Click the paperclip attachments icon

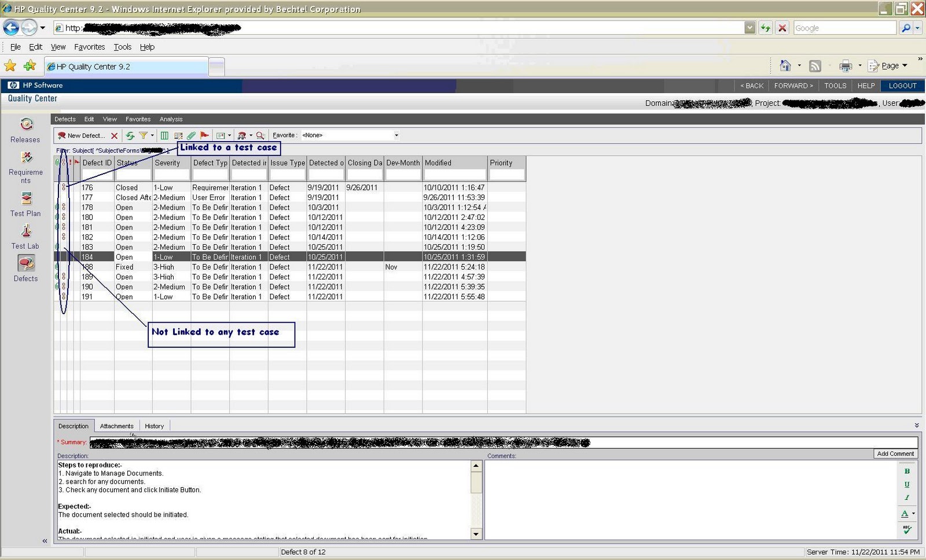[191, 135]
